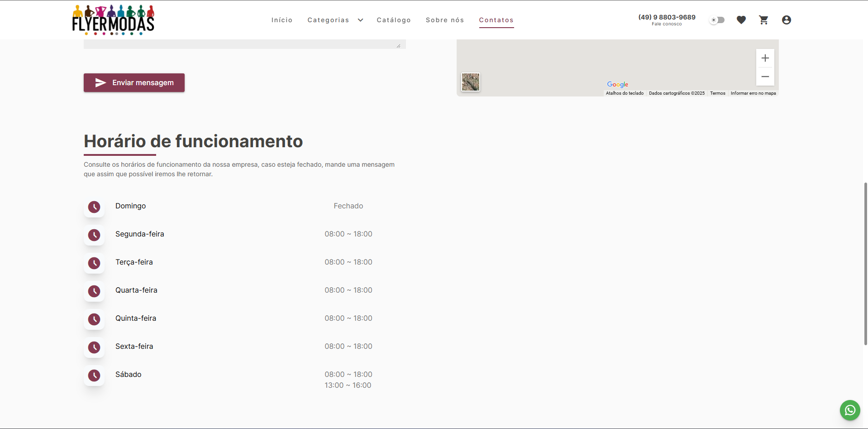Image resolution: width=868 pixels, height=429 pixels.
Task: Select the Sobre nós menu item
Action: click(445, 20)
